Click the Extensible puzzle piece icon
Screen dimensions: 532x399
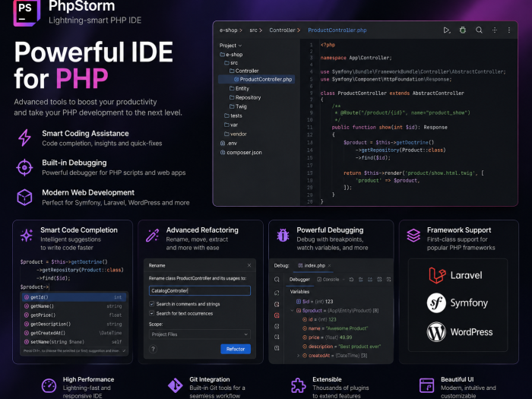[298, 386]
